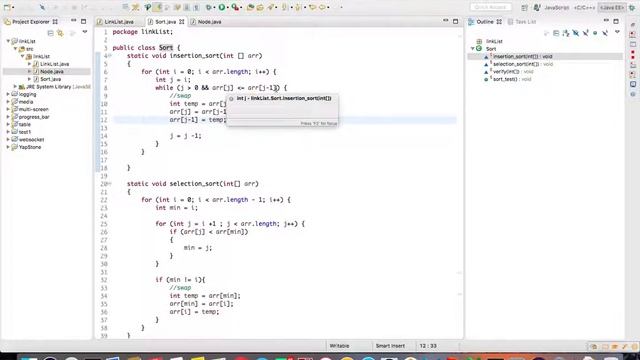Click the Writable status bar entry
Viewport: 640px width, 360px height.
pyautogui.click(x=339, y=346)
